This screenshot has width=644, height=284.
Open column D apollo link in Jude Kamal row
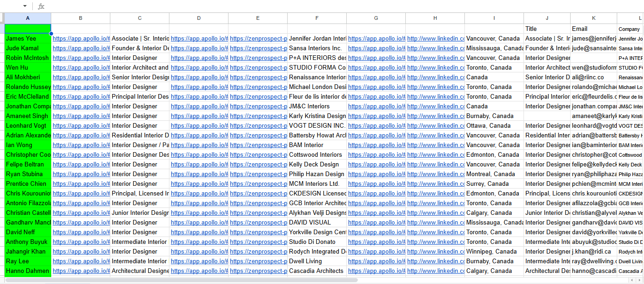[x=199, y=48]
